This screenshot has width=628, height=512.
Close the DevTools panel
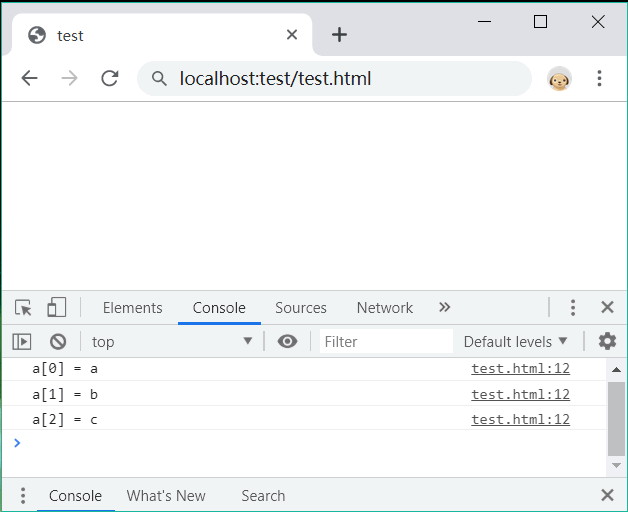pos(607,307)
